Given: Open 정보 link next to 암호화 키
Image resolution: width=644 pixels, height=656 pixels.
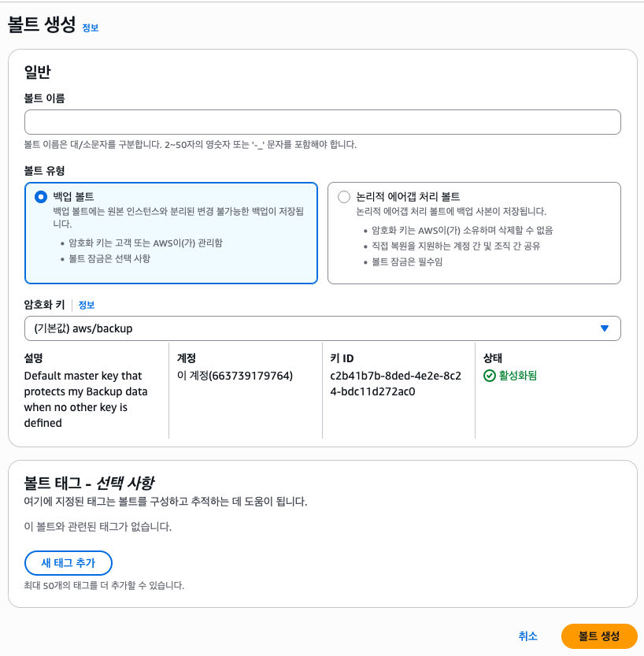Looking at the screenshot, I should coord(87,305).
